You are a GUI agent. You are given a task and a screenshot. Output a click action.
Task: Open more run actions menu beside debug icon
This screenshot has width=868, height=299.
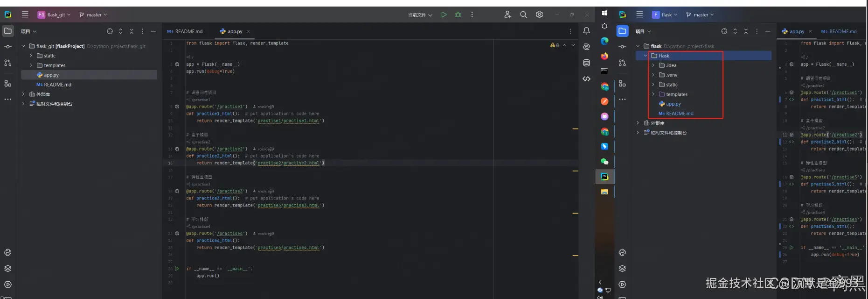coord(472,14)
